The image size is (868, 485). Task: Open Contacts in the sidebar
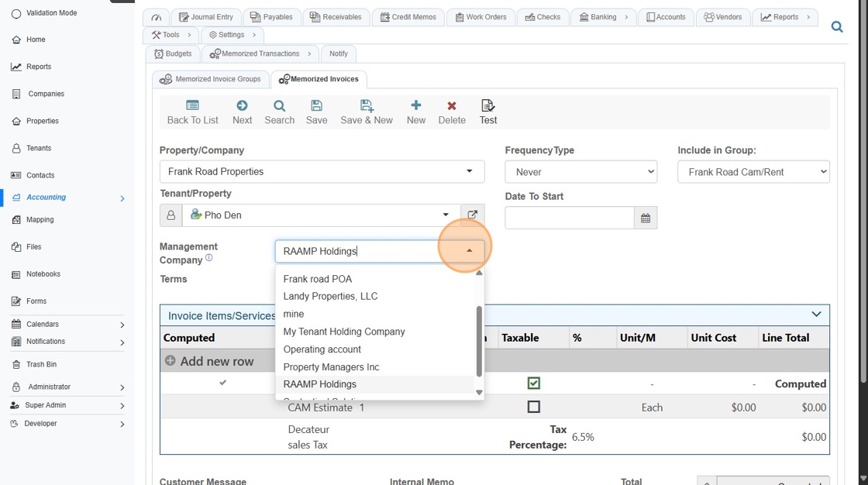(40, 175)
